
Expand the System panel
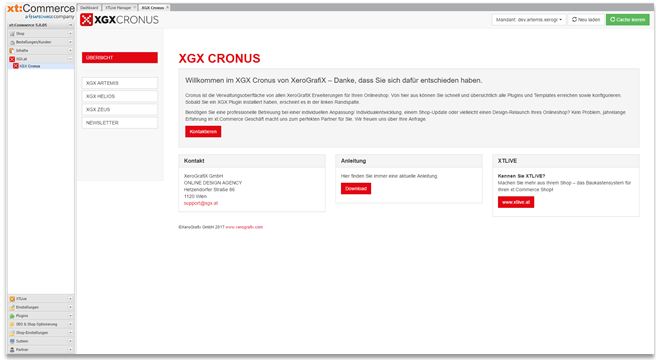pyautogui.click(x=70, y=341)
